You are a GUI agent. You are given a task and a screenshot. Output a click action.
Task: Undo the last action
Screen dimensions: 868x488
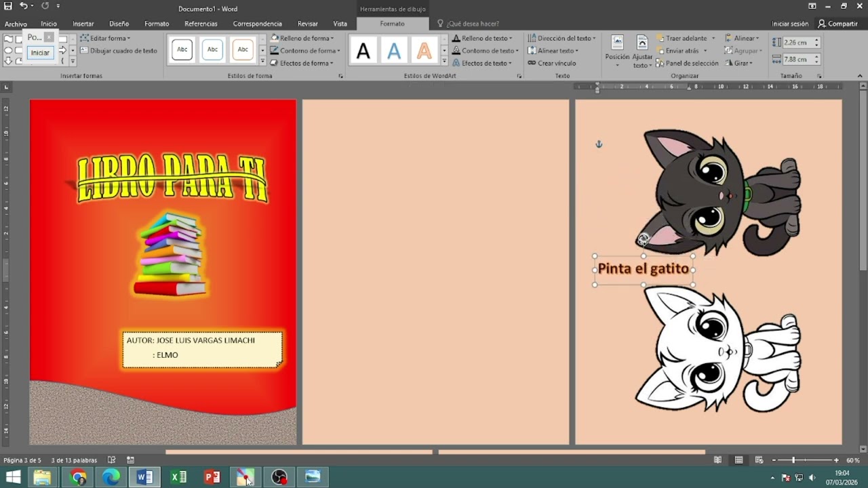[23, 6]
